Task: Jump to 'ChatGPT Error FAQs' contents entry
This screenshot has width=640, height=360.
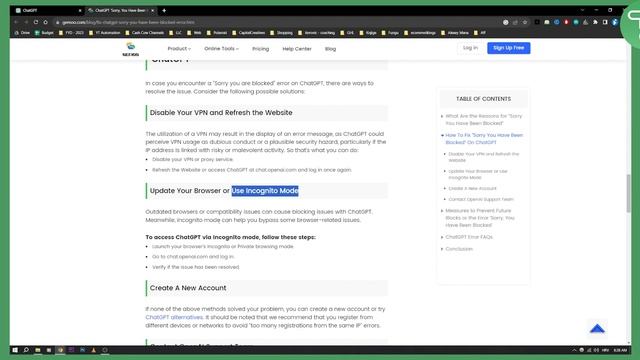Action: 469,237
